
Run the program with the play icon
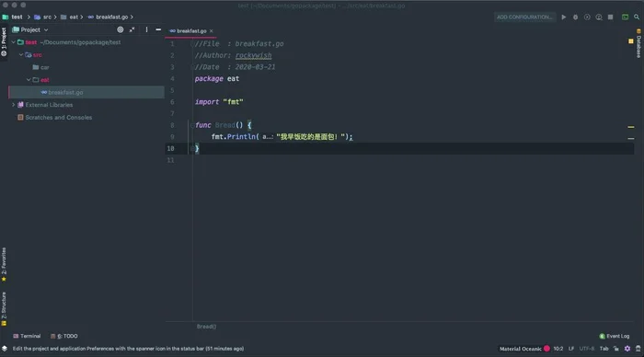pos(563,17)
